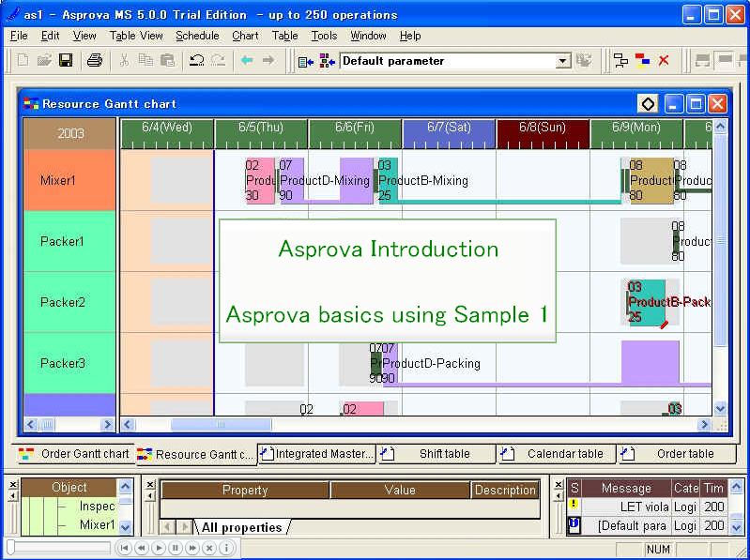The width and height of the screenshot is (750, 560).
Task: Select the ProductB-Packing bar on Packer2
Action: [x=647, y=302]
